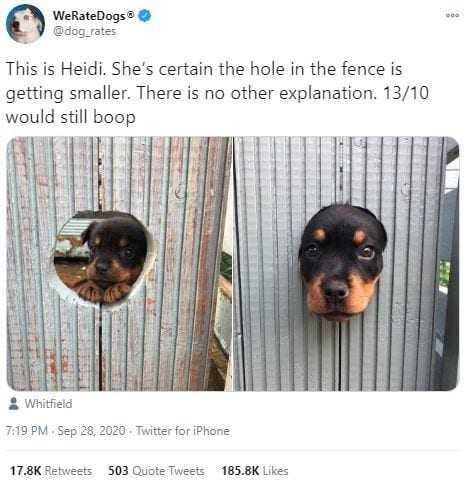Open the 7:19 PM timestamp link
Screen dimensions: 467x485
point(27,431)
